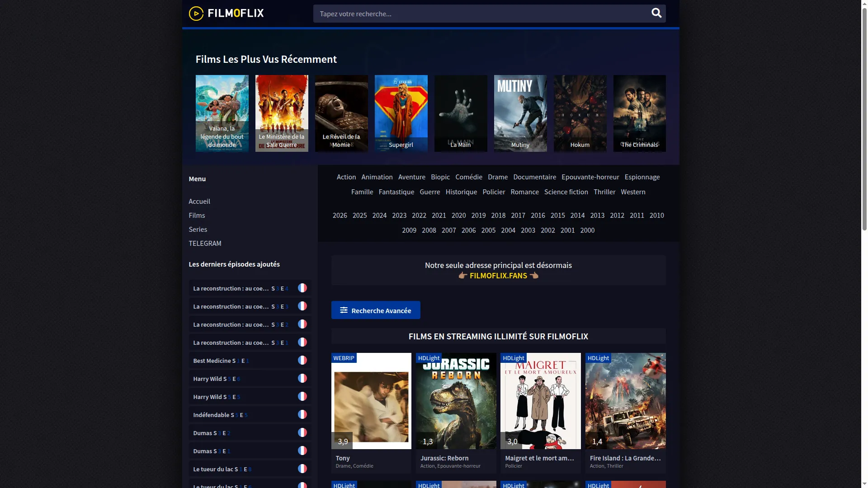This screenshot has width=868, height=488.
Task: Select the Espionnage genre
Action: click(642, 177)
